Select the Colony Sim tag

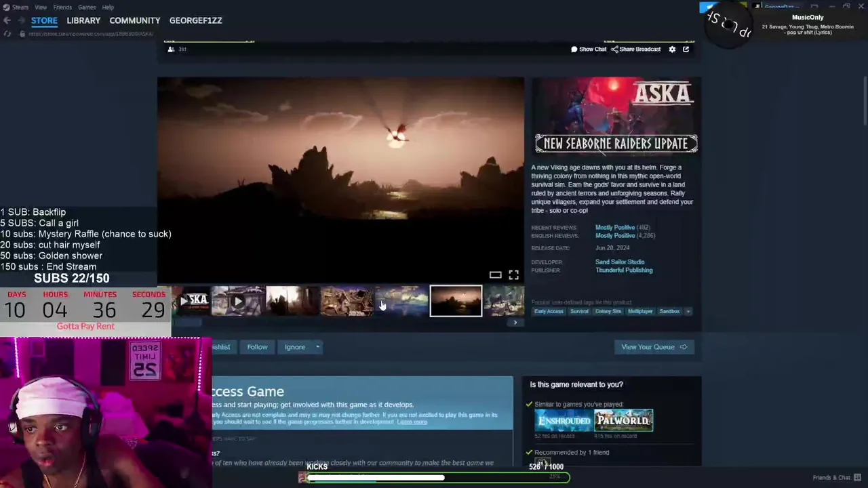[608, 311]
